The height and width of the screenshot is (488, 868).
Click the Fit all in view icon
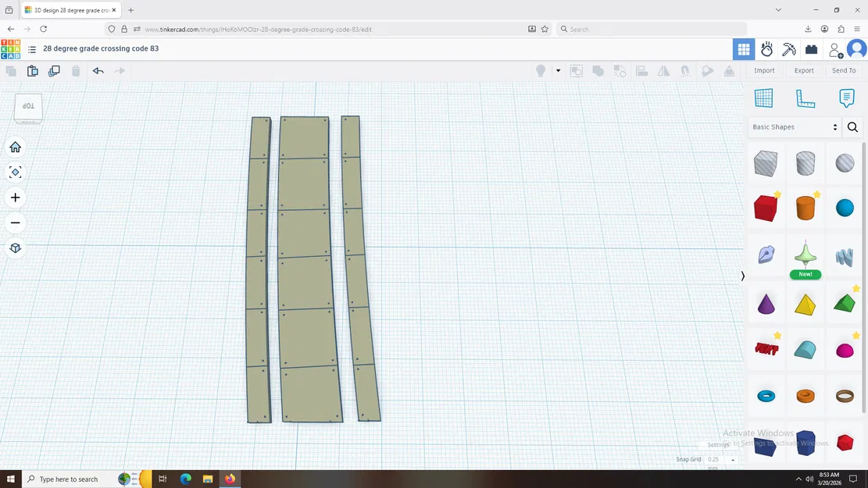click(x=15, y=173)
